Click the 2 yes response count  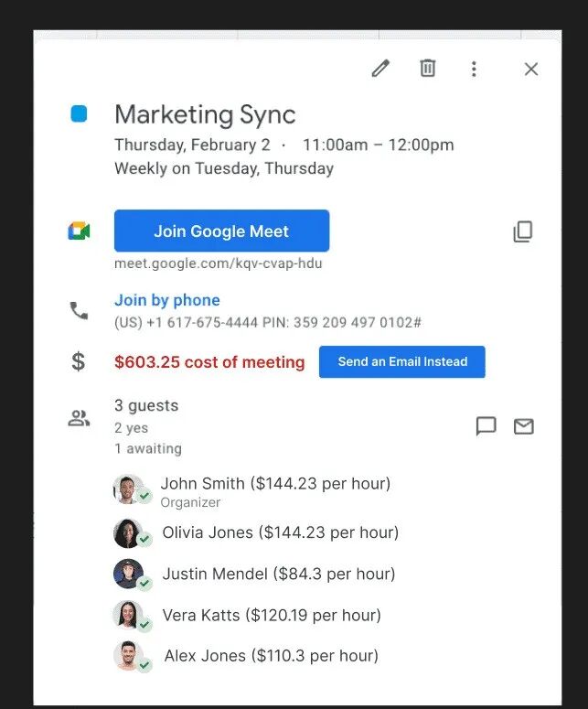coord(131,428)
